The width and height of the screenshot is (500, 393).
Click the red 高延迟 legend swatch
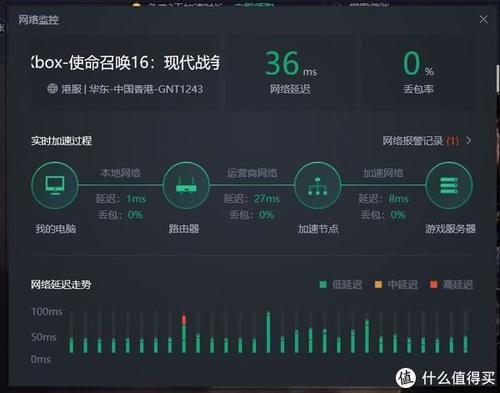[434, 284]
